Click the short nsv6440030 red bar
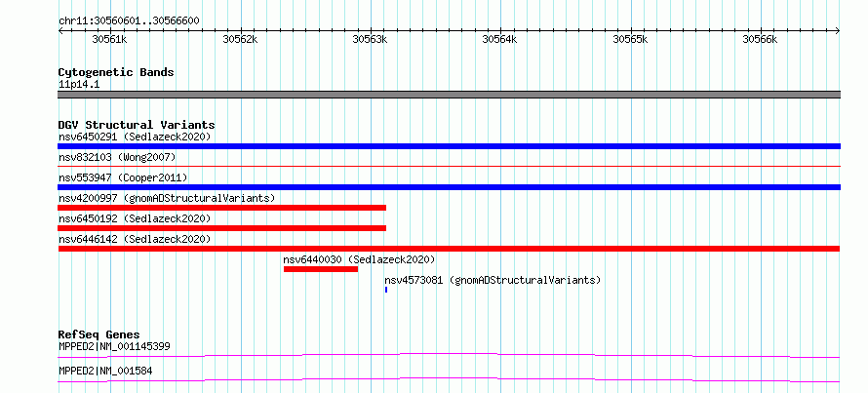The width and height of the screenshot is (868, 393). pyautogui.click(x=321, y=269)
